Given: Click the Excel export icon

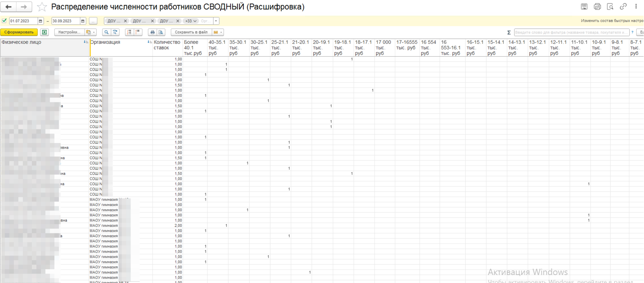Looking at the screenshot, I should 45,32.
